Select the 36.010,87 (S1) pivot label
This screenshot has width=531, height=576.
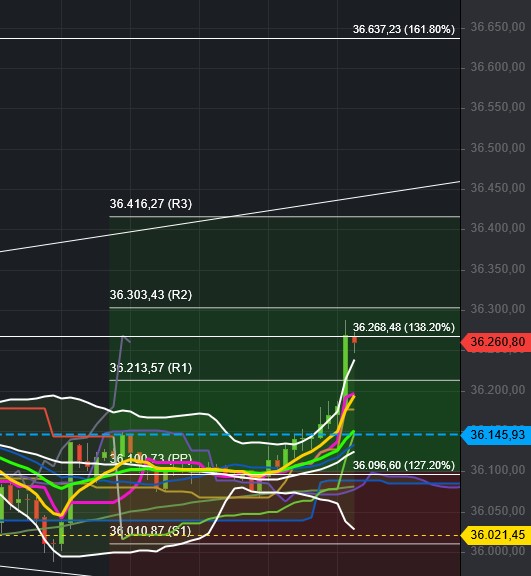point(151,530)
